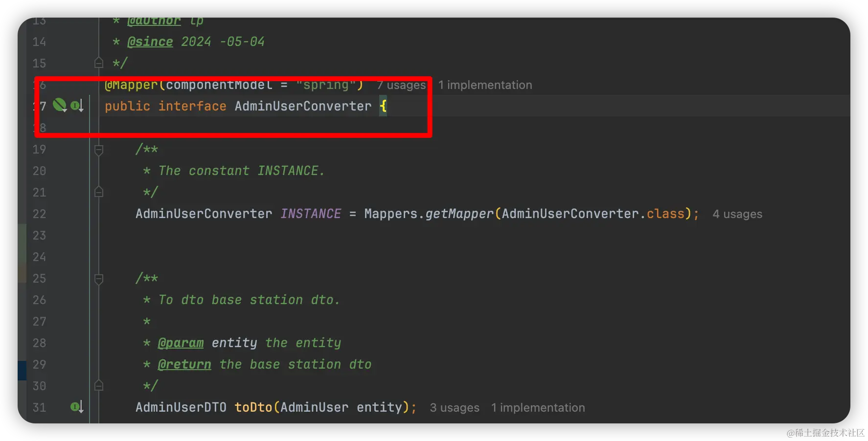Click the INSTANCE constant name
The width and height of the screenshot is (868, 441).
(311, 214)
